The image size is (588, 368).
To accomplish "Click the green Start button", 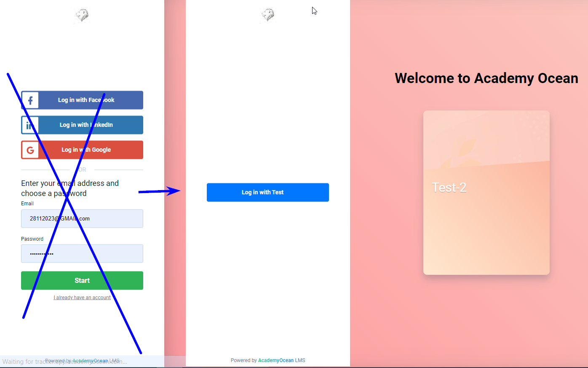I will [x=82, y=281].
